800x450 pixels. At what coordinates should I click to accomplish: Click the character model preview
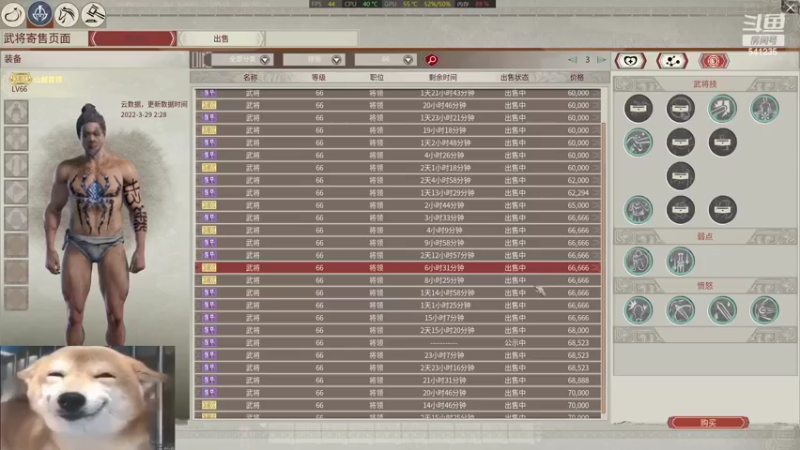94,222
